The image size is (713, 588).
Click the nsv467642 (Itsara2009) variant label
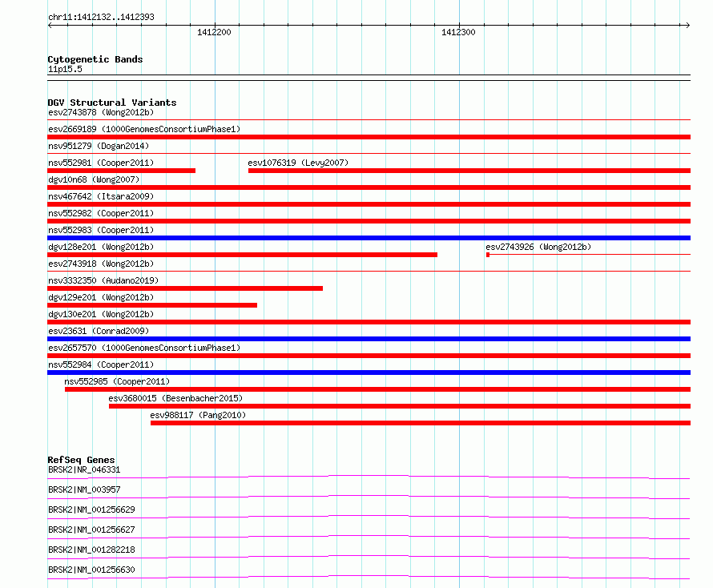pos(101,196)
